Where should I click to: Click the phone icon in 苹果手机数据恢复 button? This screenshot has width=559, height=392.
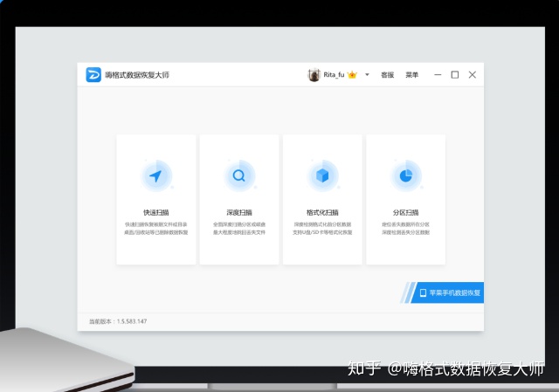[423, 293]
